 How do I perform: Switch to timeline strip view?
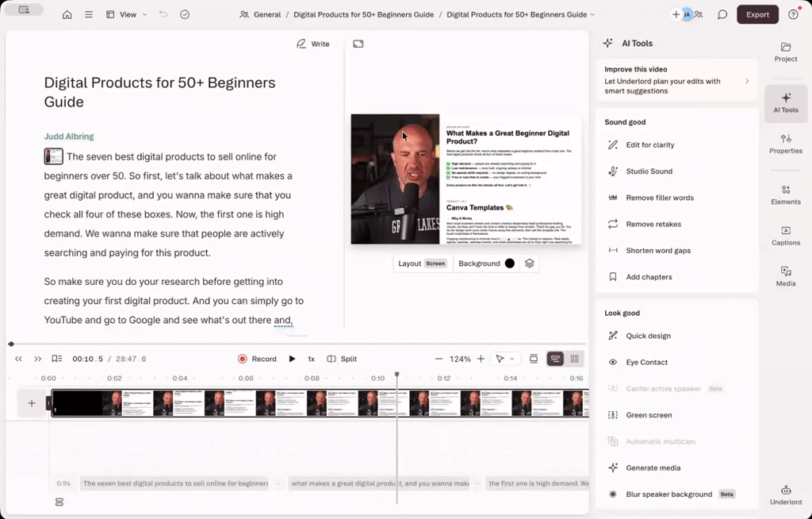[555, 359]
